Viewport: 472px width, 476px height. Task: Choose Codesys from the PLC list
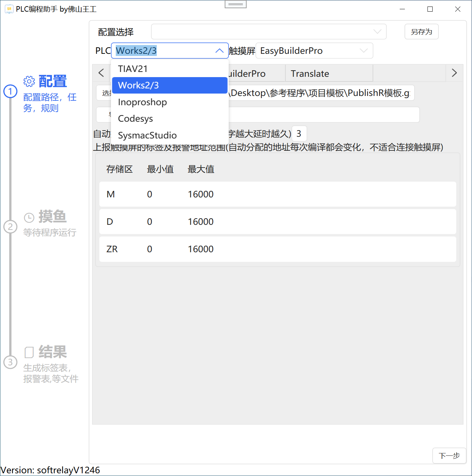click(170, 119)
